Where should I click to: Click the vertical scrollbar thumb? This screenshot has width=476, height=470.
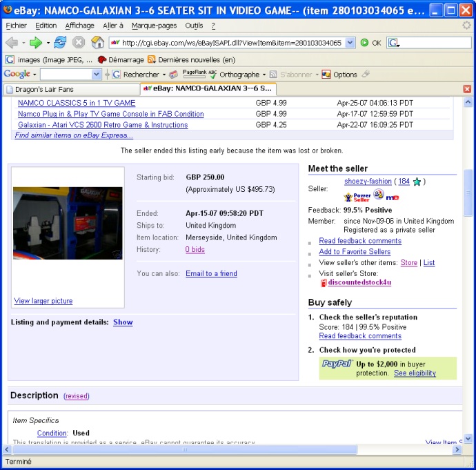(468, 193)
